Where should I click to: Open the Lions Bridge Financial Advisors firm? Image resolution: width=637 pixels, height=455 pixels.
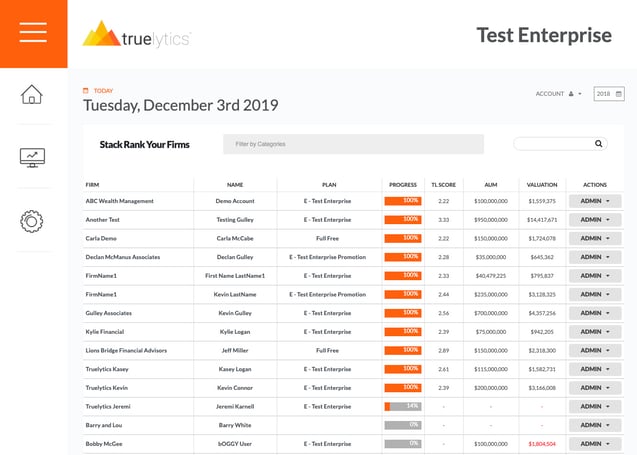(x=126, y=351)
